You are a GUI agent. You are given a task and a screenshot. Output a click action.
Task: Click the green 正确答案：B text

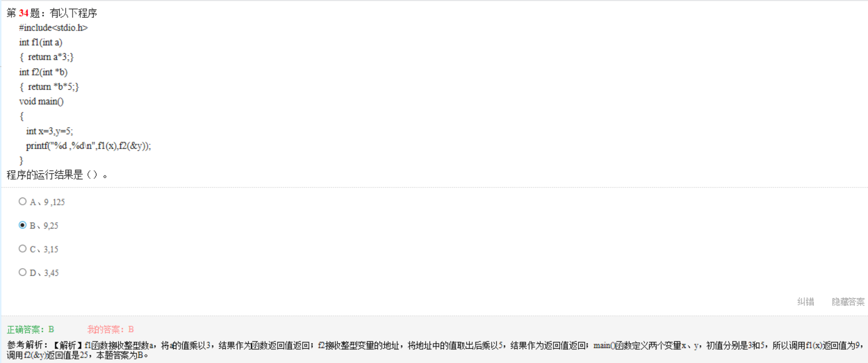(31, 329)
